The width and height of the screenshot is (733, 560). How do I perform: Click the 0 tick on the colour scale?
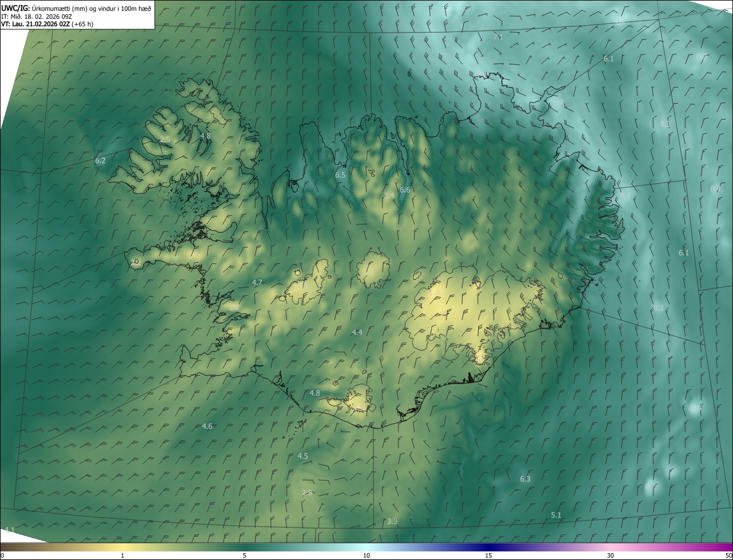2,556
